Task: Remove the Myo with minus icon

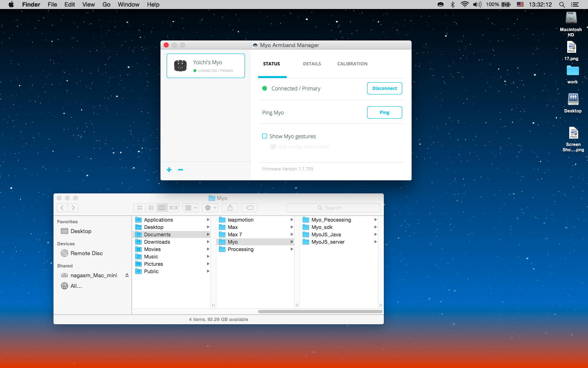Action: coord(180,170)
